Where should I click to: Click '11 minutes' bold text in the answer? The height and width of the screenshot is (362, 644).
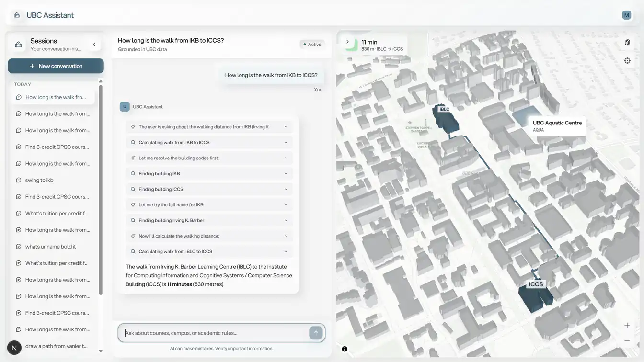(x=179, y=284)
